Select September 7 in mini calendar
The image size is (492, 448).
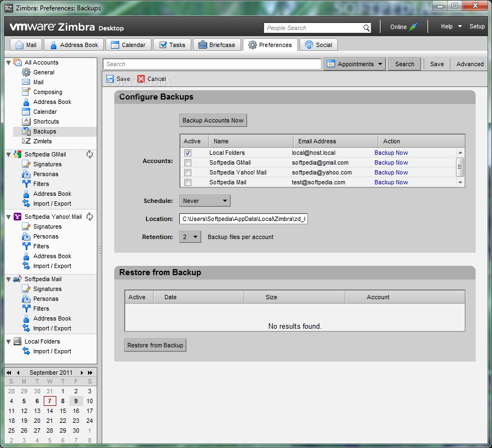(x=50, y=401)
